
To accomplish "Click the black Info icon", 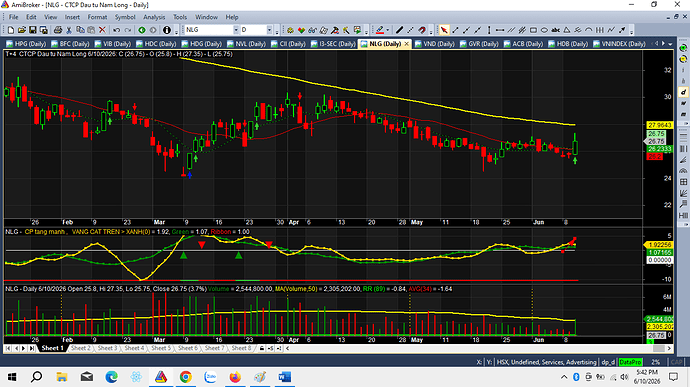I will click(167, 30).
